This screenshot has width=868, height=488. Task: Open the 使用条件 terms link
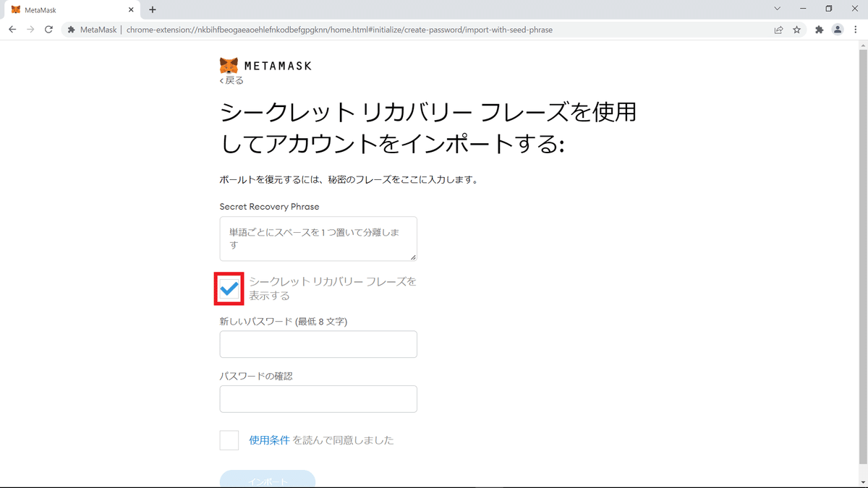(x=269, y=440)
